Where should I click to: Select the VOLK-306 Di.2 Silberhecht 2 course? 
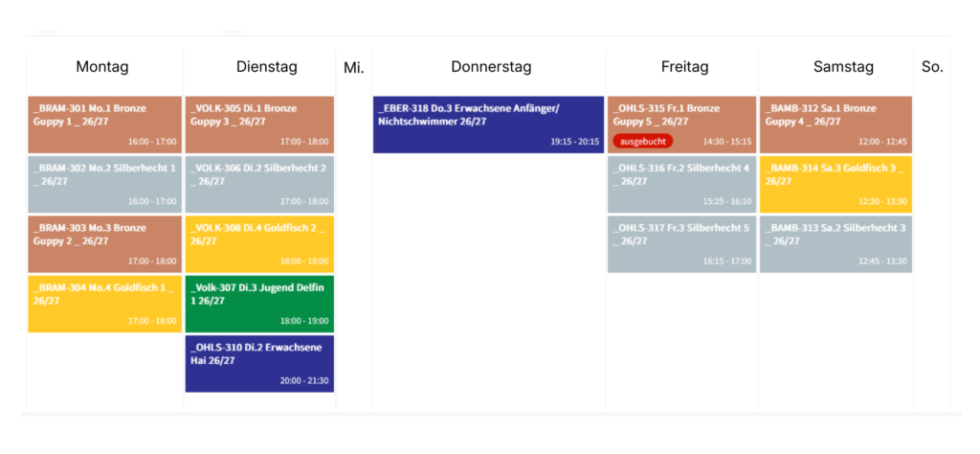(259, 185)
